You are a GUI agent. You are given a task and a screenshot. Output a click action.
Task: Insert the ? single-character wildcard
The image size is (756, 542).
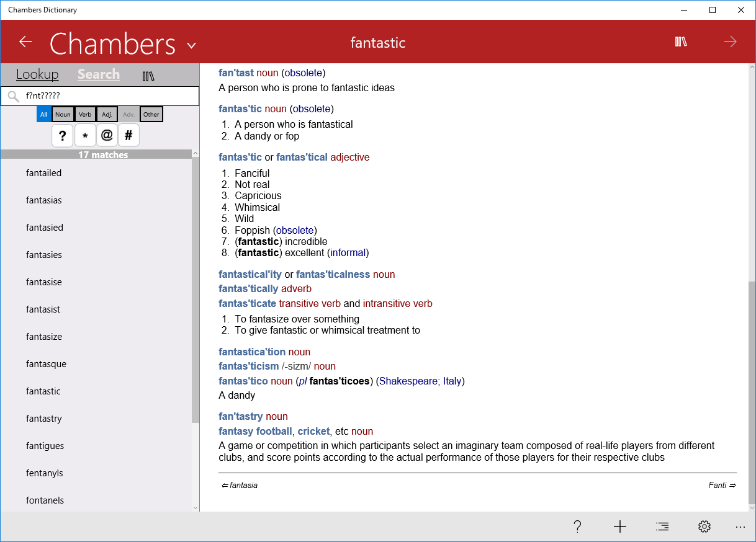62,135
